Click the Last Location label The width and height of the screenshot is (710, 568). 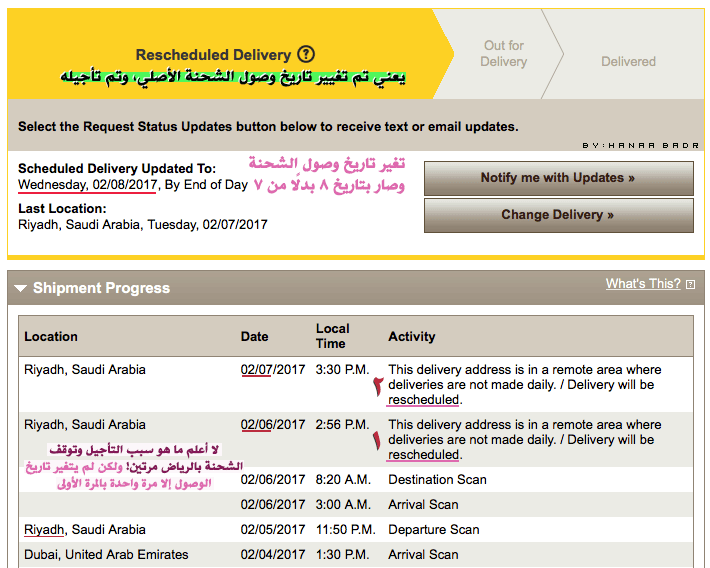[x=62, y=209]
